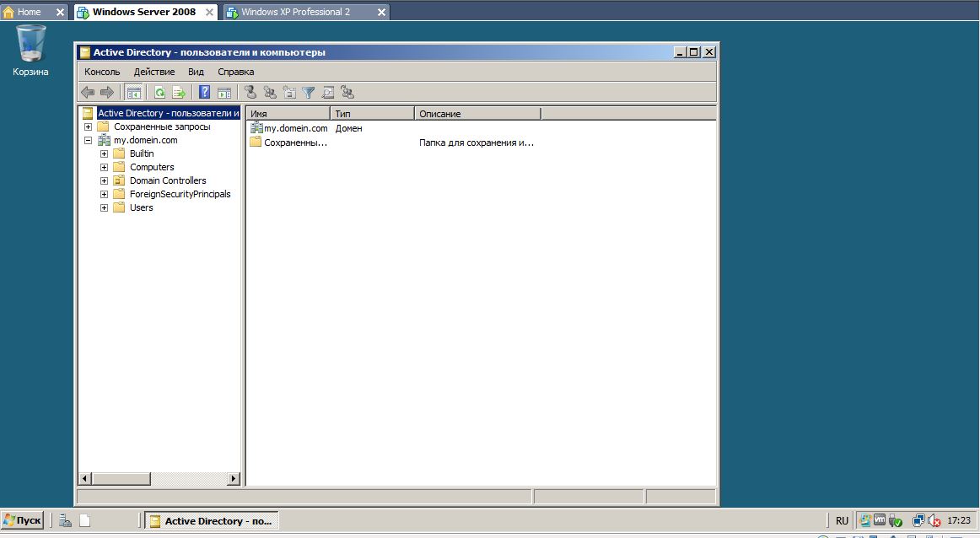Expand the Computers folder node
Screen dimensions: 980x538
click(x=104, y=168)
